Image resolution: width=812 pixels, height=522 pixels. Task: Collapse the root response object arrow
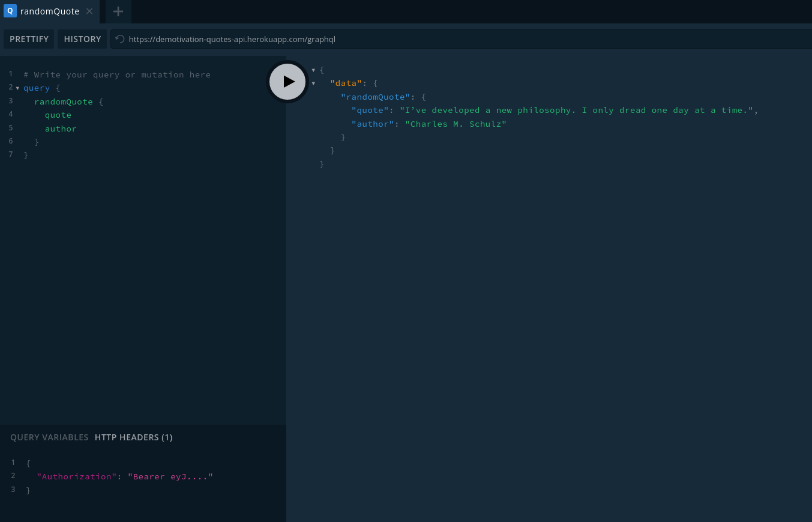[x=313, y=70]
